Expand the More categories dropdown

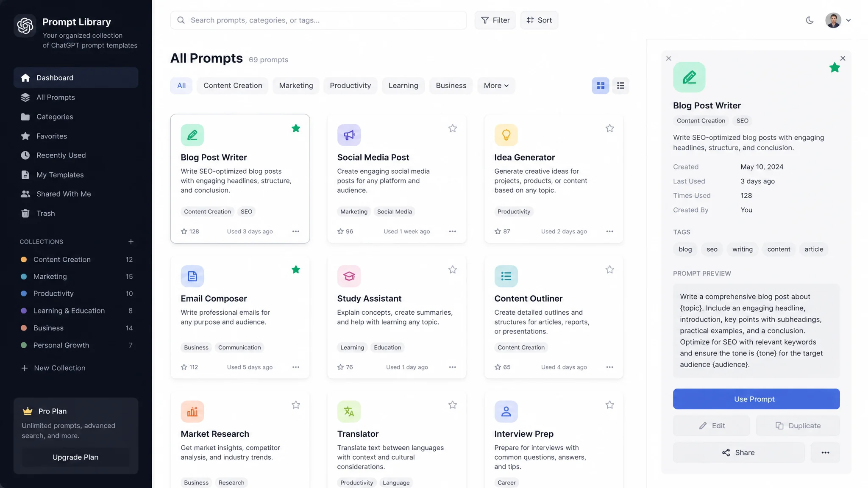tap(496, 86)
